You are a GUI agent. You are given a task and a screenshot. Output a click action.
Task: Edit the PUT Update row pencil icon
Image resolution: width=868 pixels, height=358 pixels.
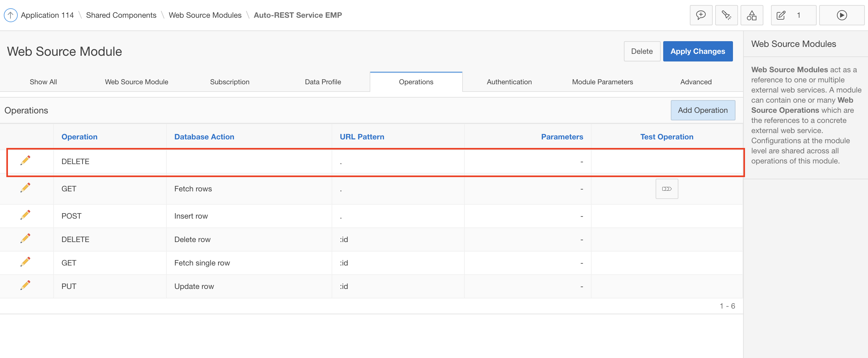[25, 285]
